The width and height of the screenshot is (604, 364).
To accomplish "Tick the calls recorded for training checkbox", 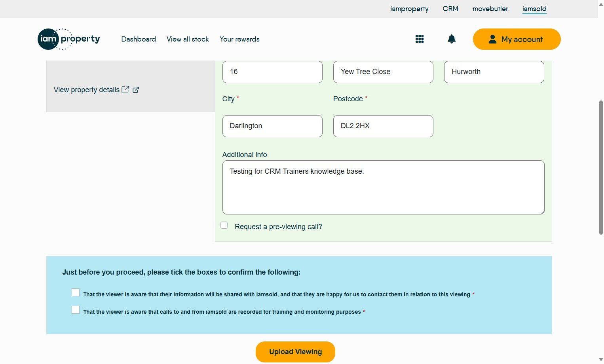I will (76, 310).
